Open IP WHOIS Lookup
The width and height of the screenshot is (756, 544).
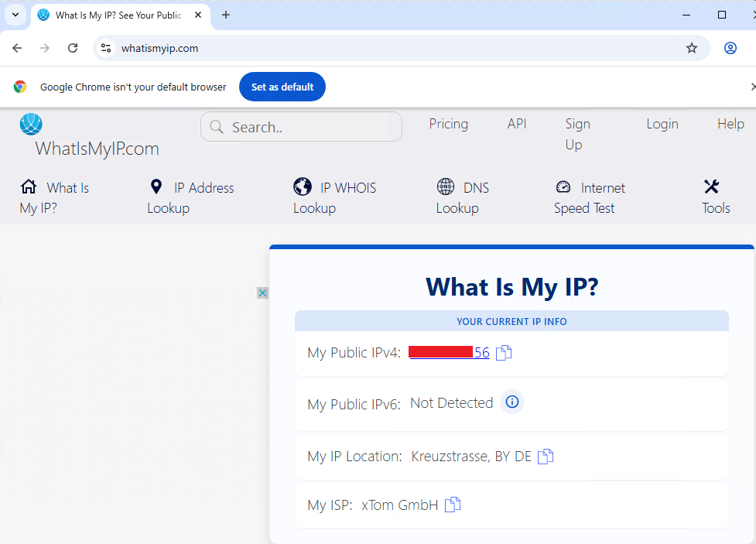tap(334, 198)
